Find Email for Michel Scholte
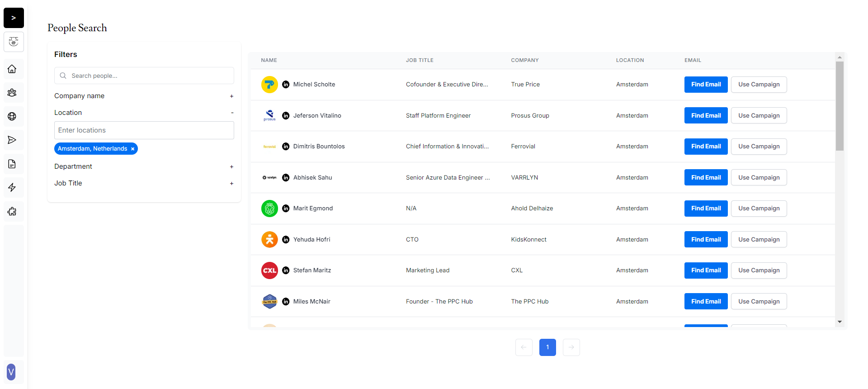The image size is (868, 389). point(706,85)
